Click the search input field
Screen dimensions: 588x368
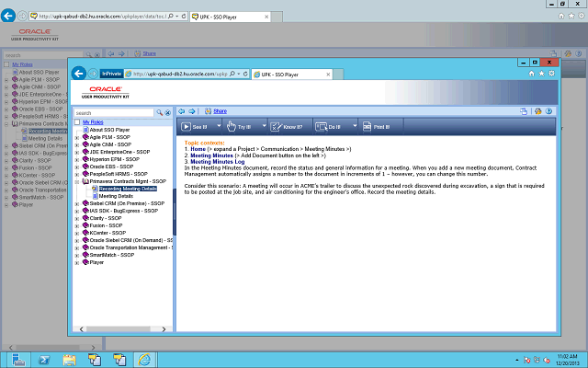coord(114,113)
